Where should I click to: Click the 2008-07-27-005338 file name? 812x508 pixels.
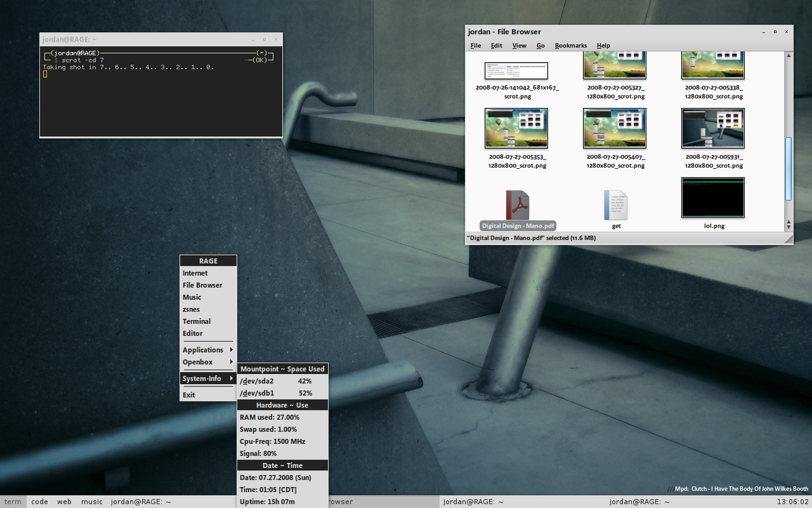coord(714,92)
